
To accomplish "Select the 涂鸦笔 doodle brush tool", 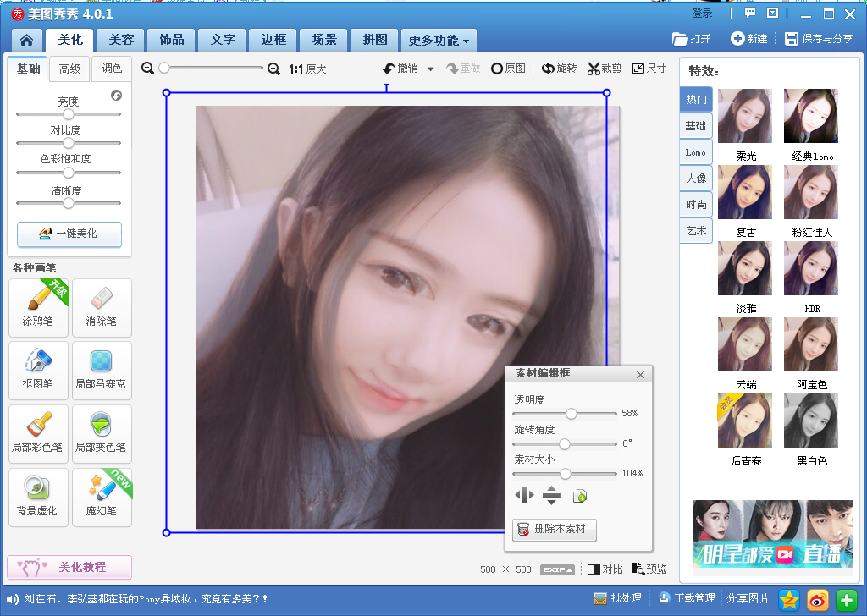I will tap(38, 308).
